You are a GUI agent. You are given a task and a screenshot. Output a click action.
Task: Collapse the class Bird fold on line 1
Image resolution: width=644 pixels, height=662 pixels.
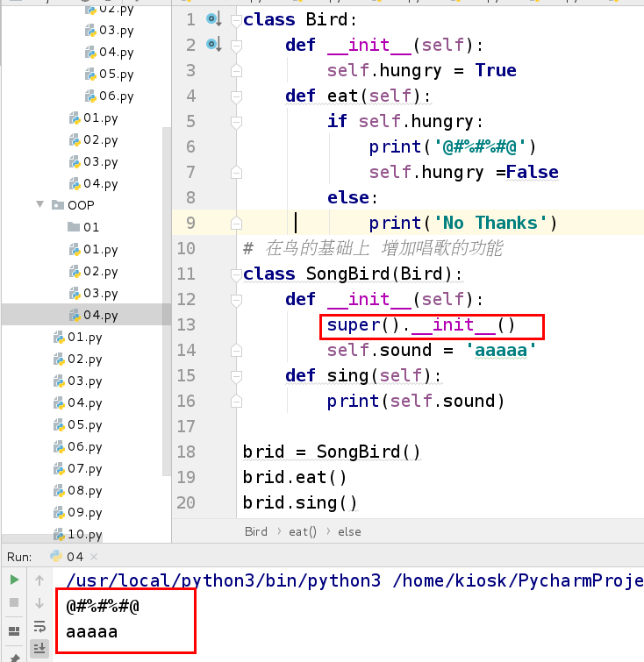tap(236, 20)
